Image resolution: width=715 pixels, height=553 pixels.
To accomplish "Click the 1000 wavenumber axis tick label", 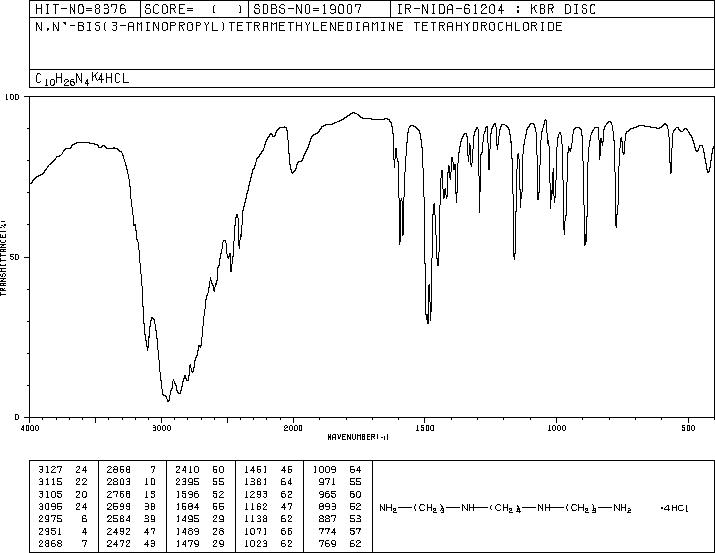I will pos(556,428).
